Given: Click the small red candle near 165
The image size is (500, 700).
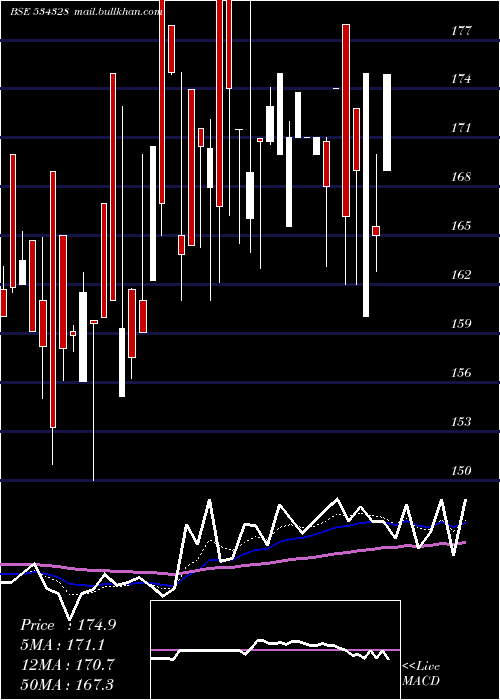Looking at the screenshot, I should pos(376,231).
